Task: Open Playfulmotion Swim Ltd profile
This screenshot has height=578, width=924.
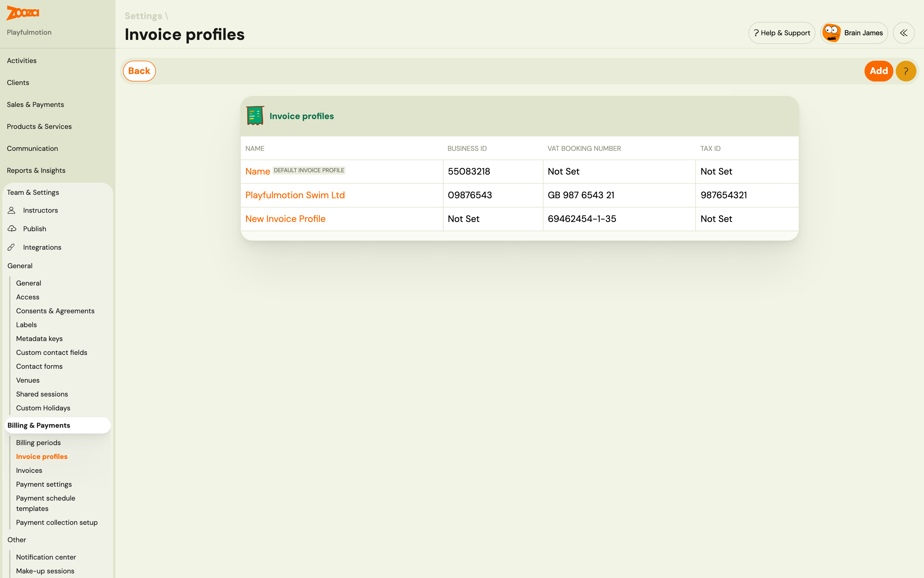Action: [295, 195]
